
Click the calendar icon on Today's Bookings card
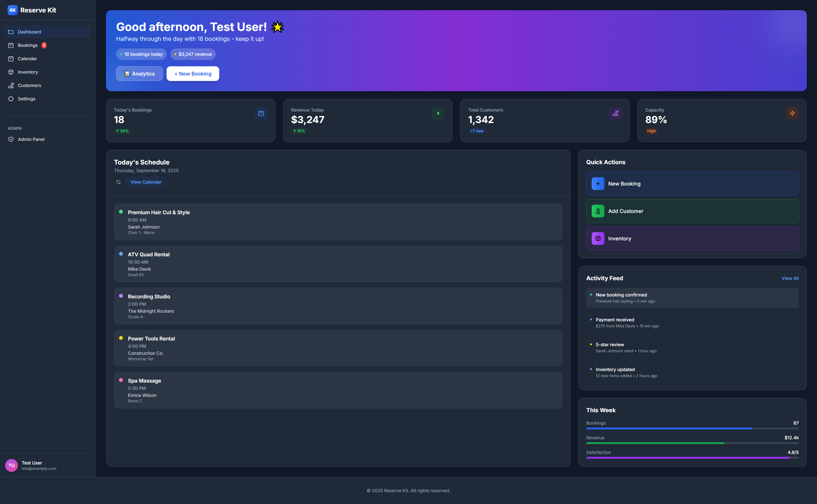(261, 113)
